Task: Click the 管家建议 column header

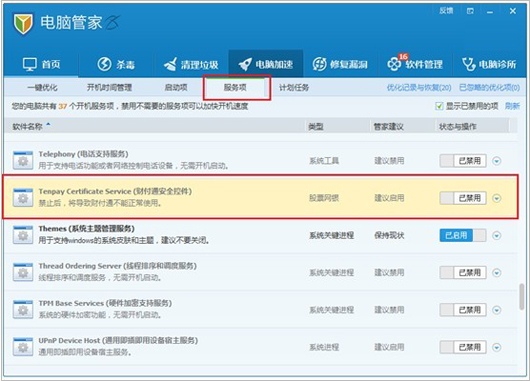Action: coord(388,127)
